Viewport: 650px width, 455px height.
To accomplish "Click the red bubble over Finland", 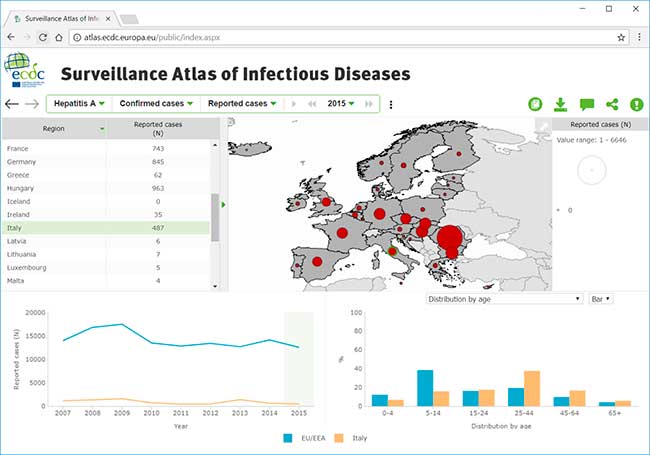I will click(x=459, y=154).
